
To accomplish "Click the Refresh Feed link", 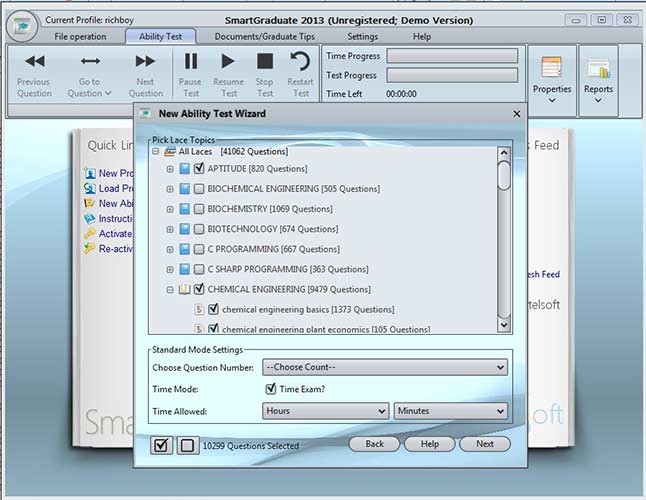I will 543,274.
